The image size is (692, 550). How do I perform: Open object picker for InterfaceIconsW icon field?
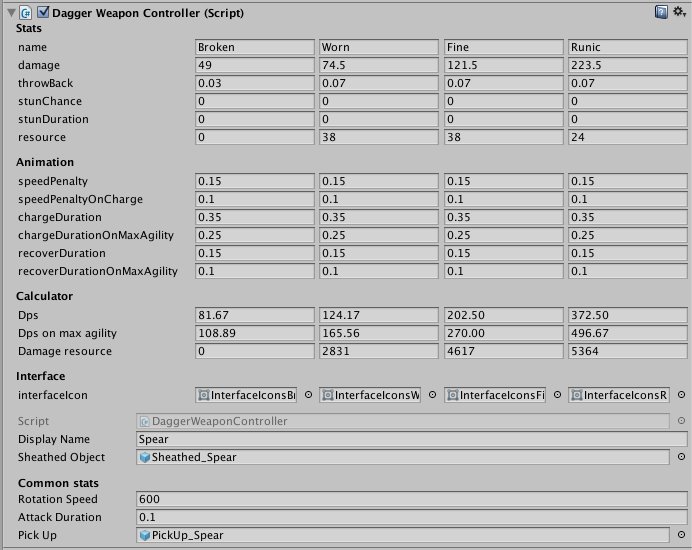432,395
